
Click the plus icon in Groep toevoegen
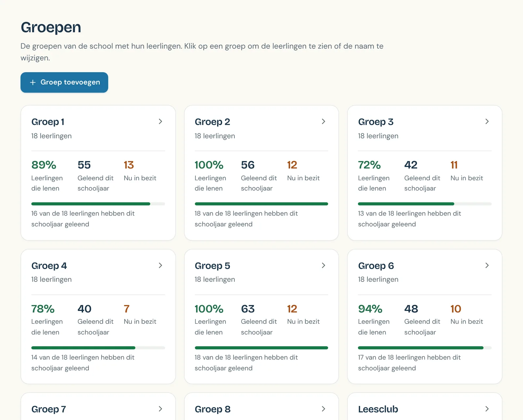[x=33, y=82]
